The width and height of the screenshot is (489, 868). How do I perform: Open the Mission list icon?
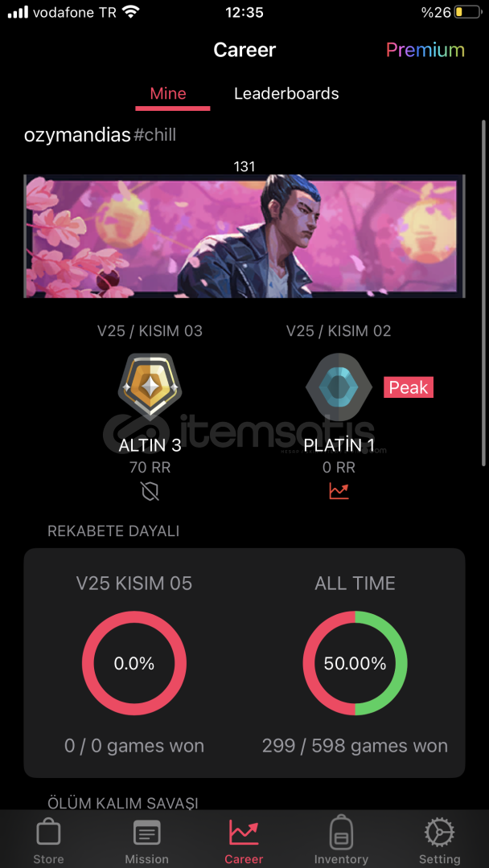146,833
